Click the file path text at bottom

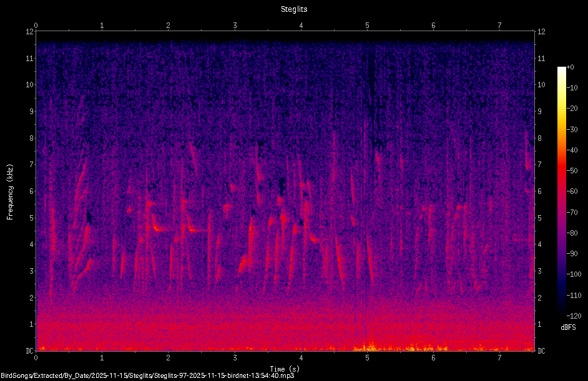pyautogui.click(x=147, y=375)
